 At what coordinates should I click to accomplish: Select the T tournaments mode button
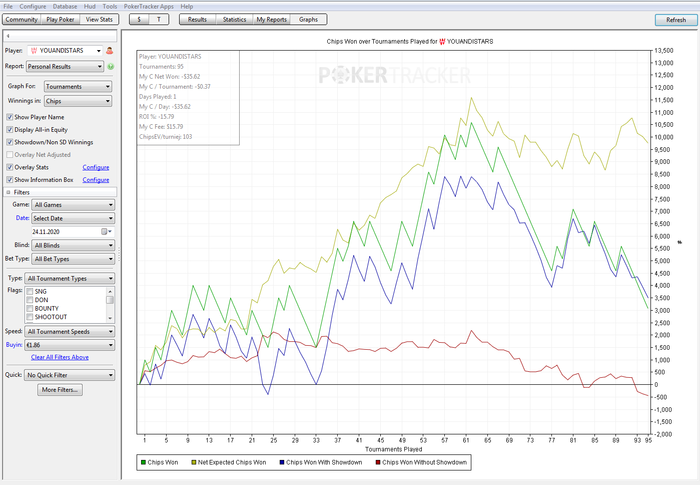coord(160,19)
